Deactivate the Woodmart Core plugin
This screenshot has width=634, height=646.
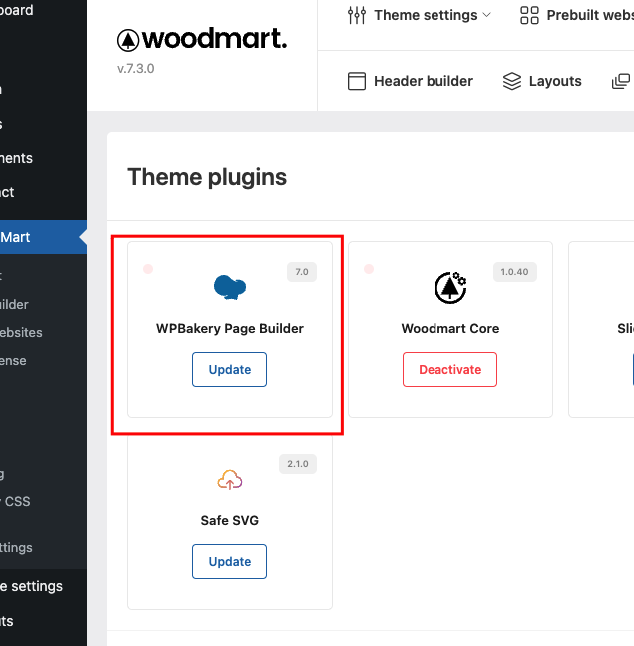pyautogui.click(x=450, y=370)
